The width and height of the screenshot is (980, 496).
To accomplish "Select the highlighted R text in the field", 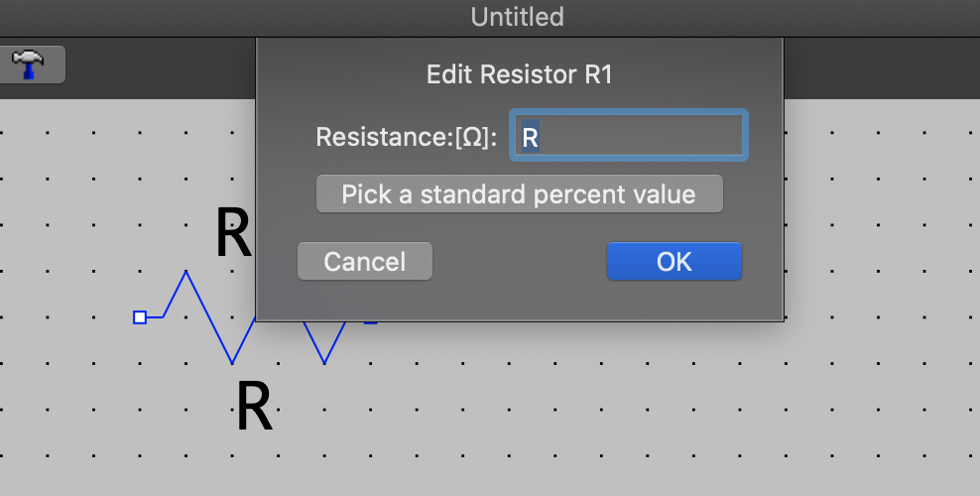I will click(531, 137).
